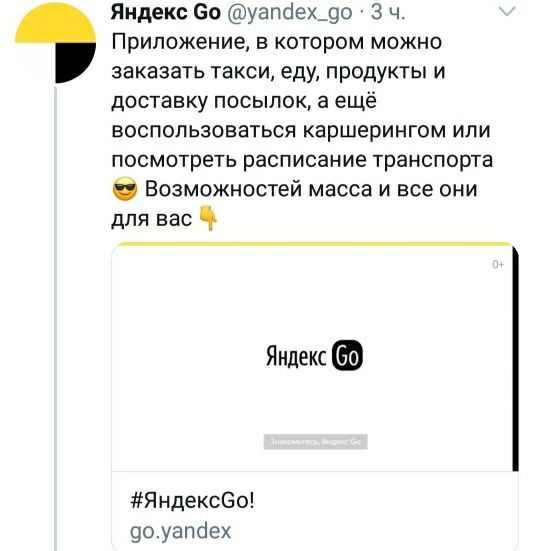Open the #ЯндексGo! card title

[x=193, y=499]
